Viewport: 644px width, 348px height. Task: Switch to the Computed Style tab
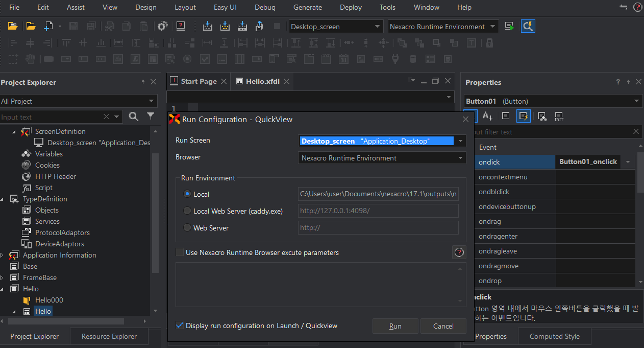click(555, 336)
